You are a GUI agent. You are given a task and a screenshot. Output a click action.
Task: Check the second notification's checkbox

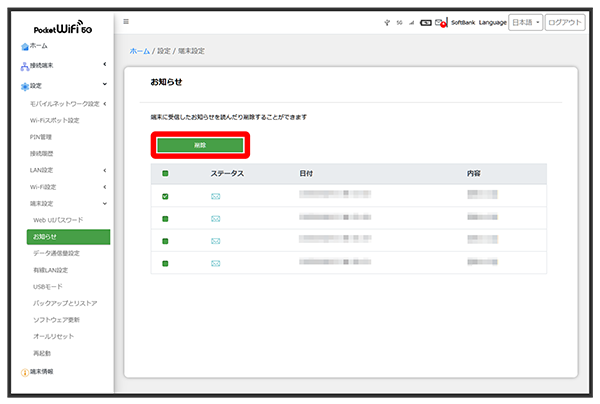click(x=165, y=218)
